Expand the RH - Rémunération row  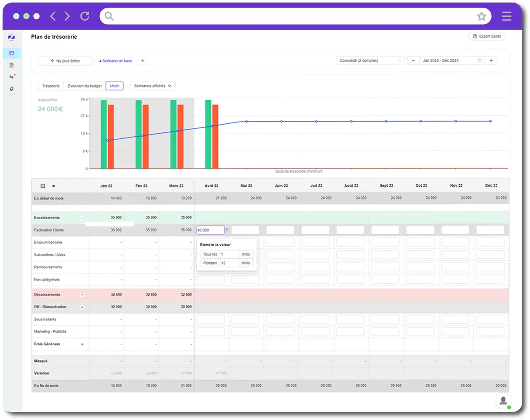pos(82,307)
